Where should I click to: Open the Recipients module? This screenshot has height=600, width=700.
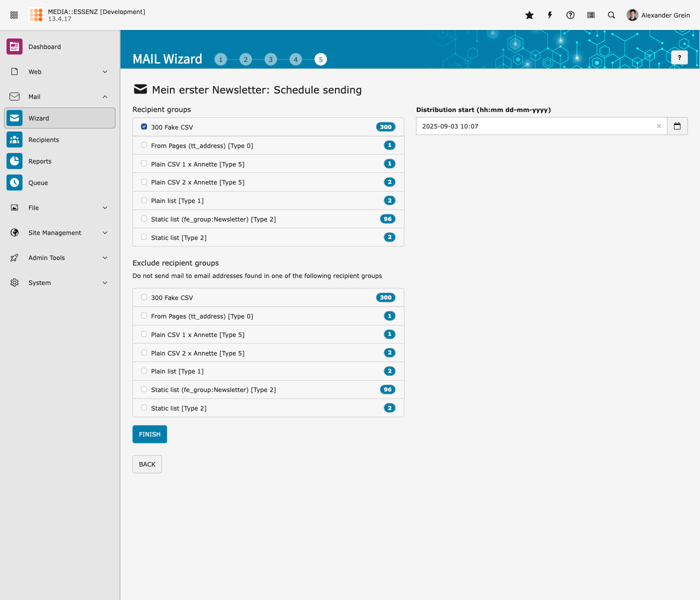point(43,140)
